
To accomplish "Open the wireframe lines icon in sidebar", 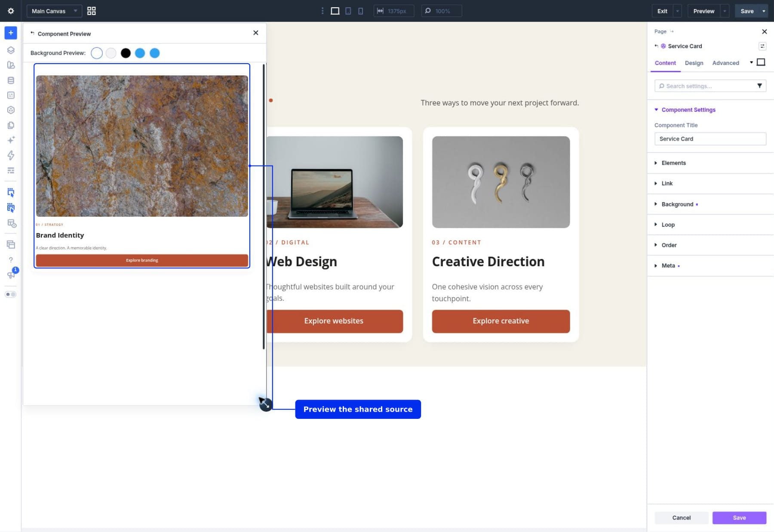I will point(11,170).
